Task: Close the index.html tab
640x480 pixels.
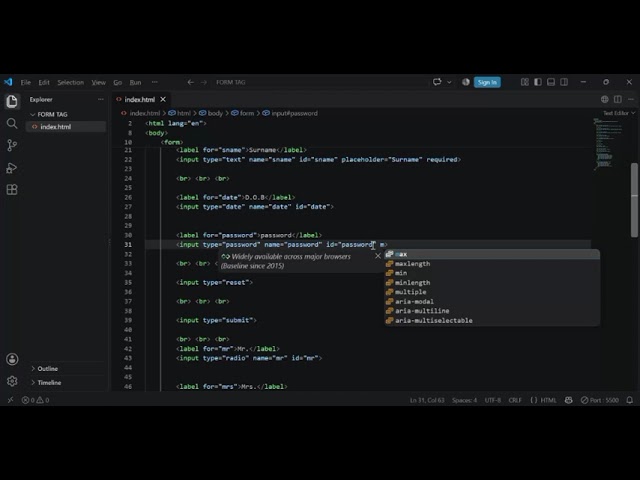Action: [x=163, y=99]
